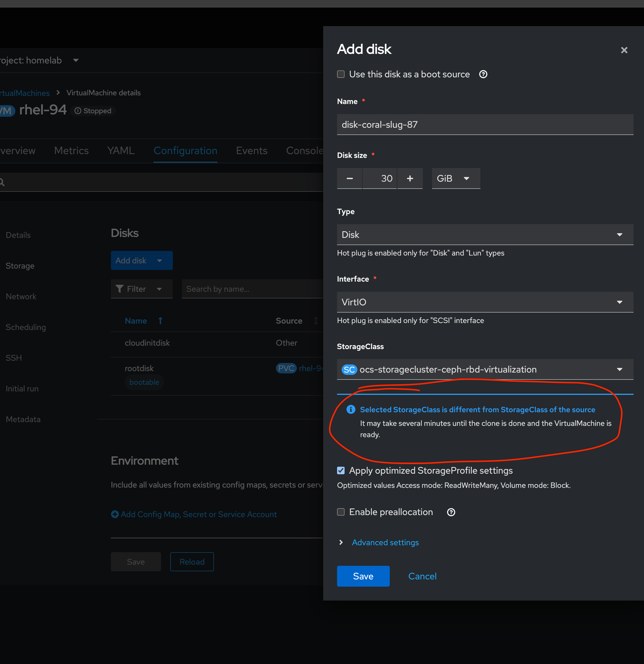Check Use this disk as boot source
644x664 pixels.
341,74
